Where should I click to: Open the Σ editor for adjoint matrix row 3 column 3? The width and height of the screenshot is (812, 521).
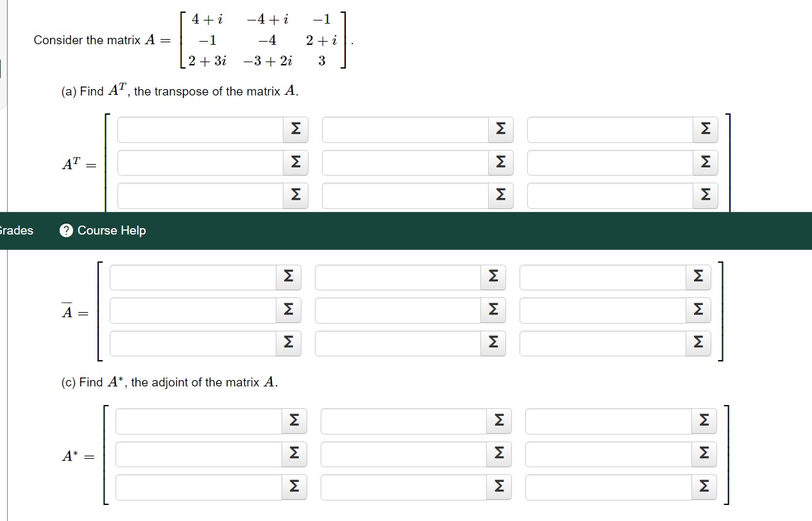704,486
